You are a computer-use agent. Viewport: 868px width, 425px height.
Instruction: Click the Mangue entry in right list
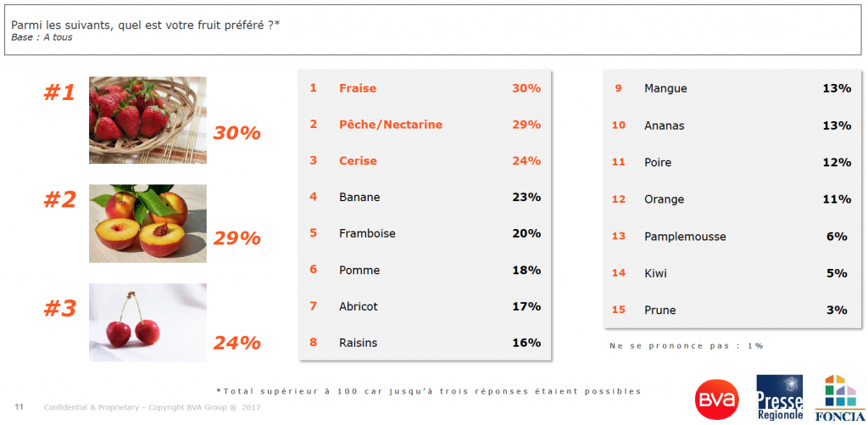732,88
